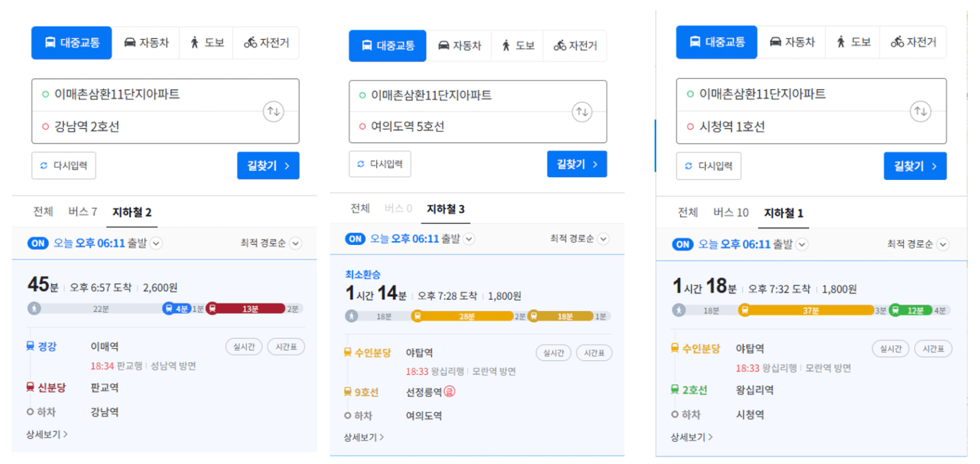Expand 상세보기 details for 강남역 route

[47, 434]
